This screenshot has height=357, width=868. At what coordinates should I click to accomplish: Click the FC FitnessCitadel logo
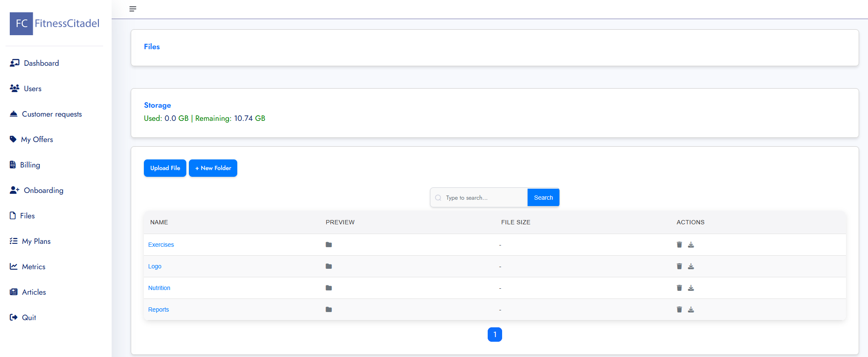pyautogui.click(x=55, y=24)
